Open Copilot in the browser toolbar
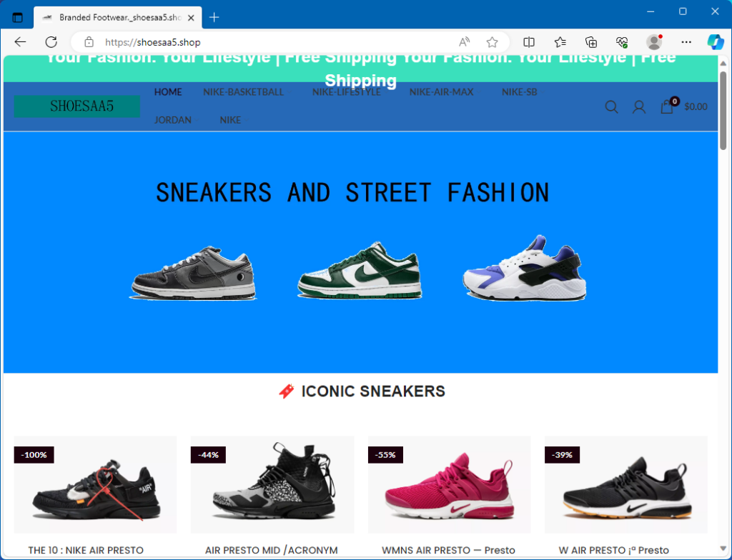 click(715, 42)
